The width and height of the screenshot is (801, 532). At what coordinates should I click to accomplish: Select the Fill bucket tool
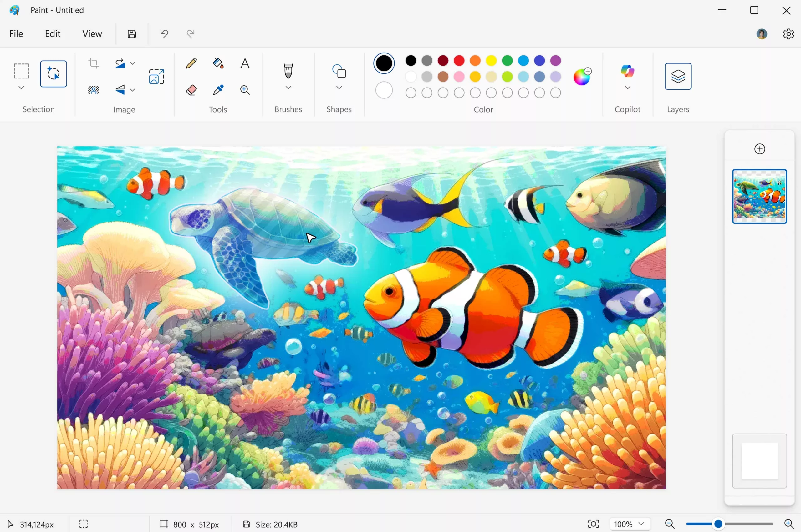pyautogui.click(x=218, y=63)
